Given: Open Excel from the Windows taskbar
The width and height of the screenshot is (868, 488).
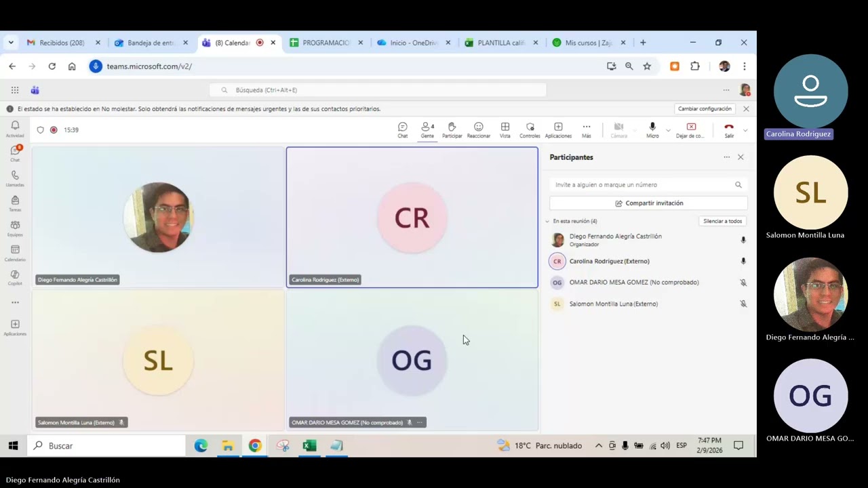Looking at the screenshot, I should (309, 445).
